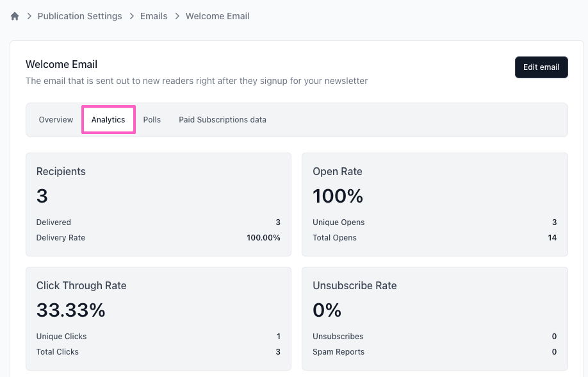
Task: Click the Unsubscribe Rate card heading
Action: coord(354,285)
